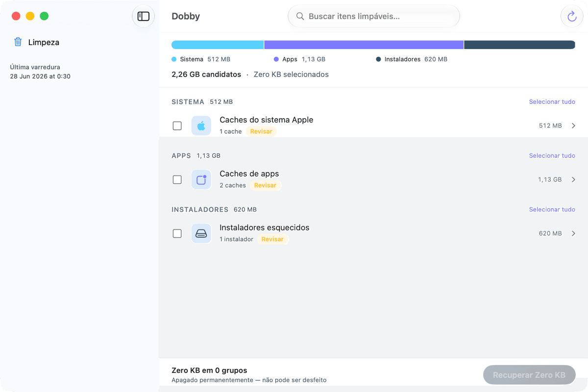The width and height of the screenshot is (588, 392).
Task: Expand the Instaladores esquecidos chevron
Action: (573, 234)
